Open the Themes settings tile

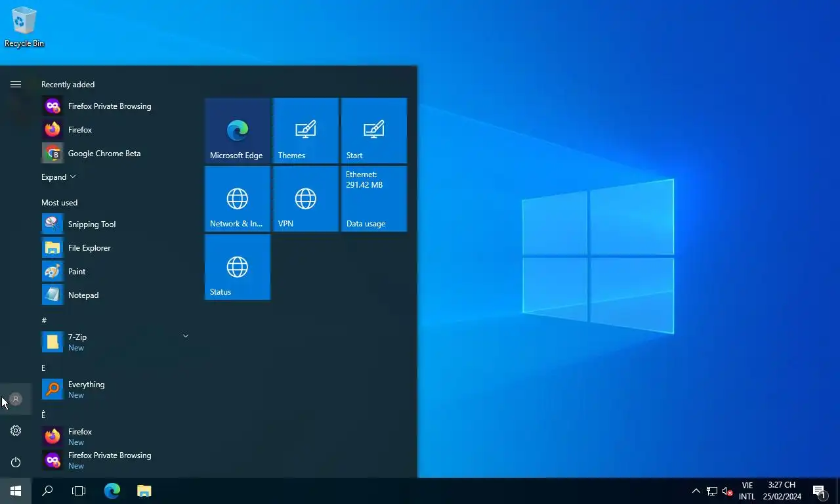306,131
